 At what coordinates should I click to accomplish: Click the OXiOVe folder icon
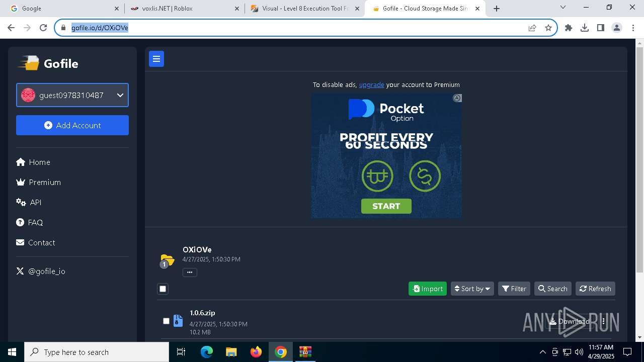tap(167, 260)
